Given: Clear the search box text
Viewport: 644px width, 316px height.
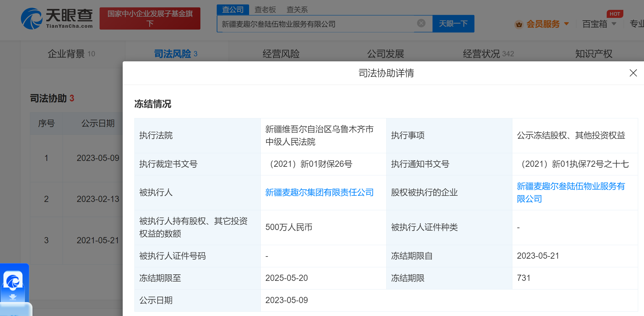Looking at the screenshot, I should click(x=421, y=23).
